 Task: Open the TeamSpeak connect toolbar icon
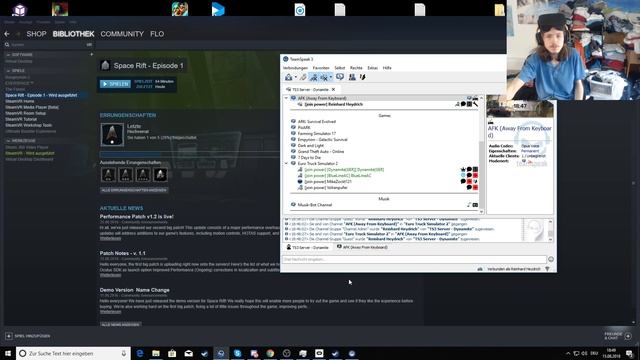[x=288, y=77]
